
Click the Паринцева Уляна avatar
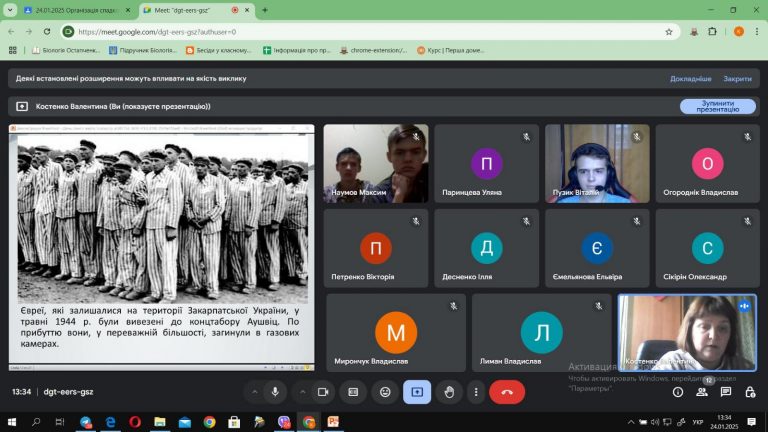pyautogui.click(x=486, y=164)
